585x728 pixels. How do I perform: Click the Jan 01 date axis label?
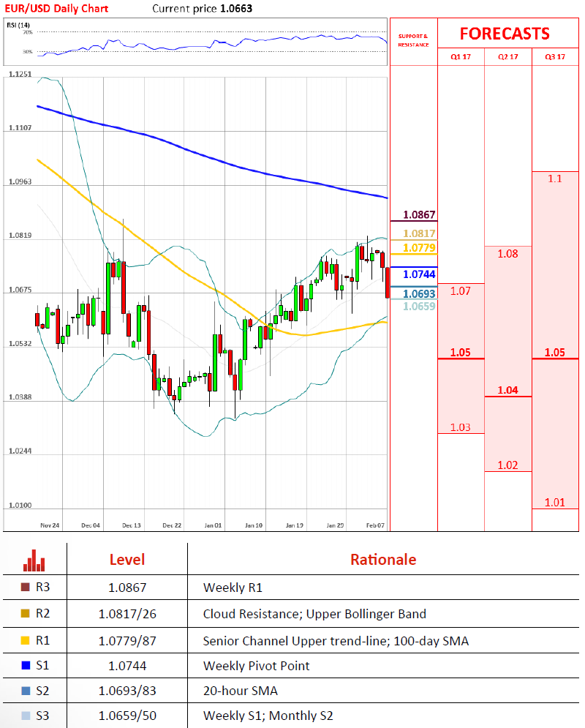[x=213, y=525]
